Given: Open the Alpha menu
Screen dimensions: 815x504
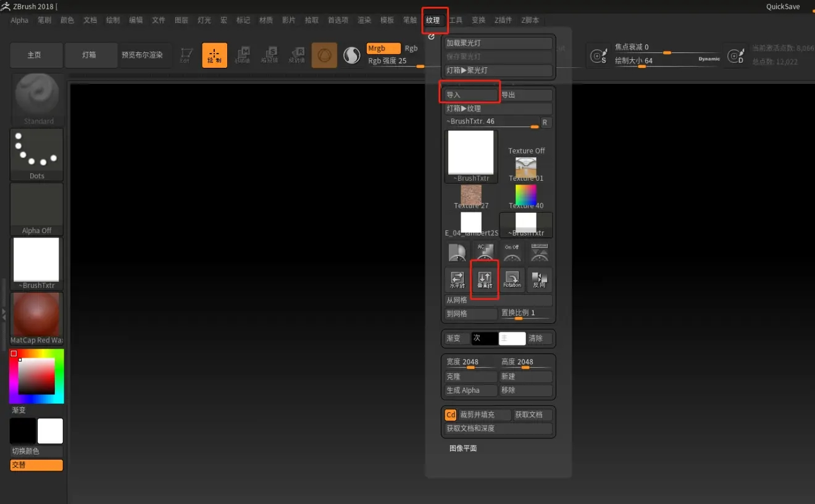Looking at the screenshot, I should [x=20, y=20].
